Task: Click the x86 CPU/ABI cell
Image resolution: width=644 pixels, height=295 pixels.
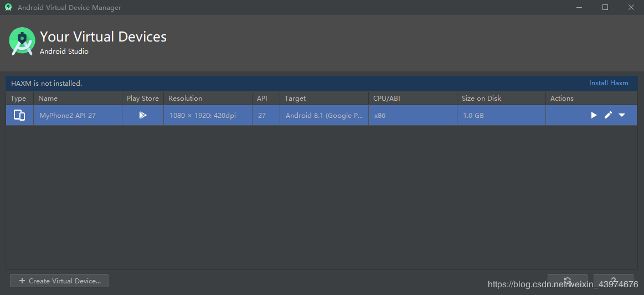Action: click(x=413, y=115)
